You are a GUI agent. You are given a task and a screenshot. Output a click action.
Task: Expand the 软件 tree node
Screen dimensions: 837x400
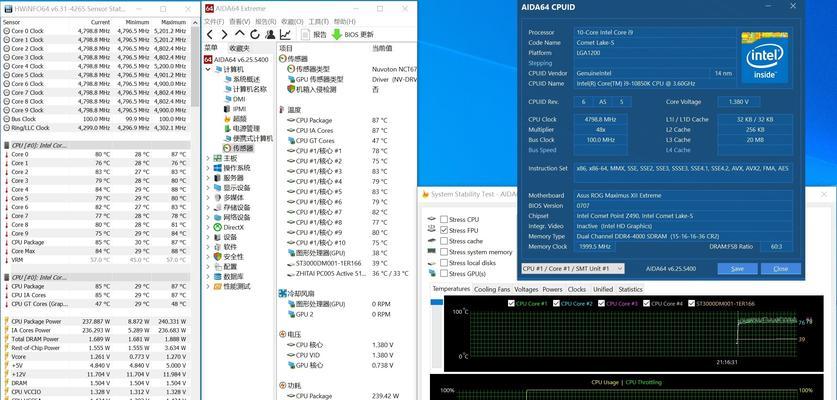point(209,247)
